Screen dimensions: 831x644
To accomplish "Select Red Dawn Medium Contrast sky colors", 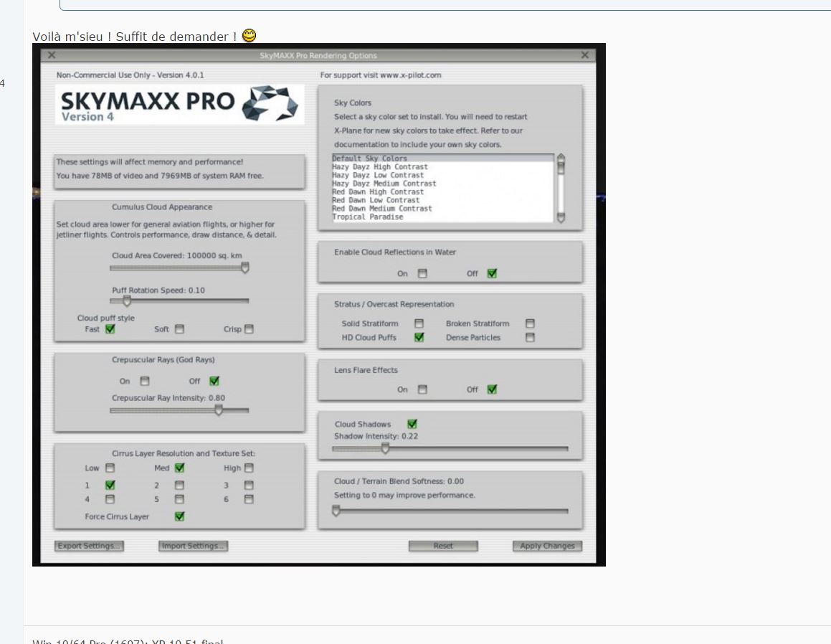I will pos(442,209).
